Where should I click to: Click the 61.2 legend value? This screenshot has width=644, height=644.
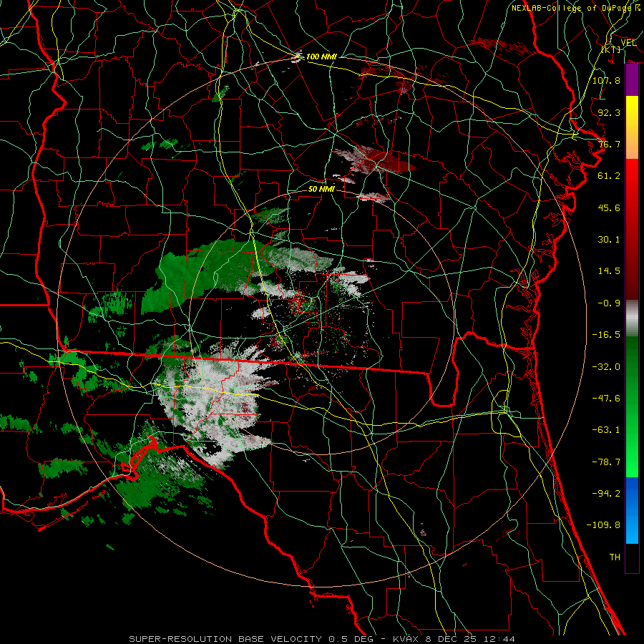[x=609, y=176]
